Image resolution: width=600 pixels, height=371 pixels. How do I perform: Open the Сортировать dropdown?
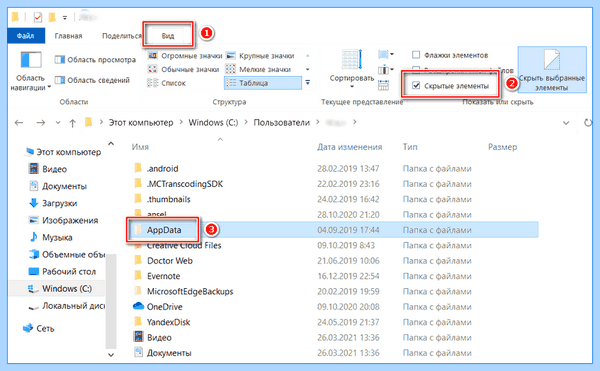click(x=352, y=70)
